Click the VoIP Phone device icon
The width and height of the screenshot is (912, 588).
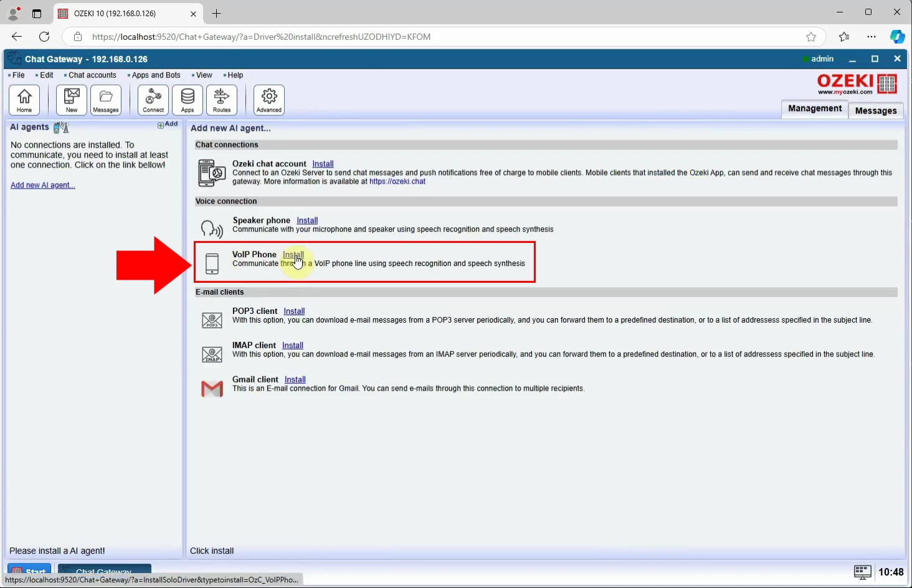pos(212,263)
